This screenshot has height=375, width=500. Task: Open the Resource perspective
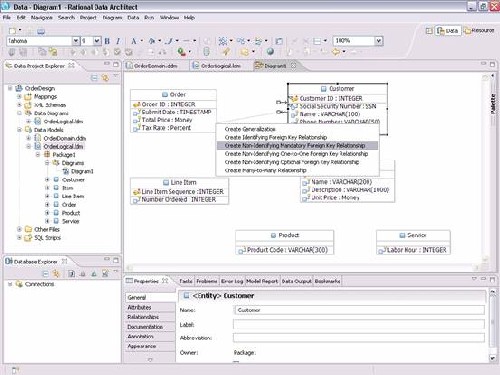(x=479, y=31)
